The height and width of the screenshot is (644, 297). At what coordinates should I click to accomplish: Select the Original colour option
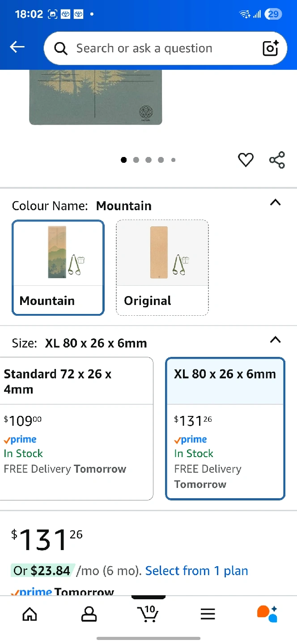click(x=162, y=267)
